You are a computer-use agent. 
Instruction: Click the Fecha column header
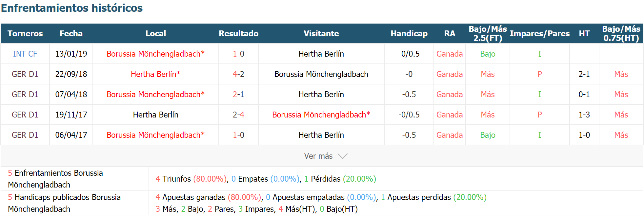(x=71, y=33)
